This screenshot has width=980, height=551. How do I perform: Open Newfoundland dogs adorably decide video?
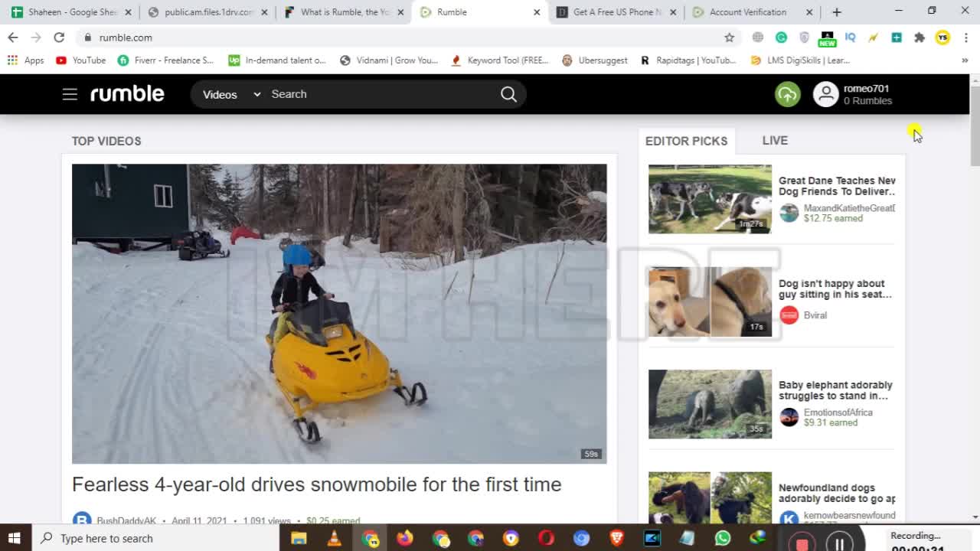[x=837, y=493]
